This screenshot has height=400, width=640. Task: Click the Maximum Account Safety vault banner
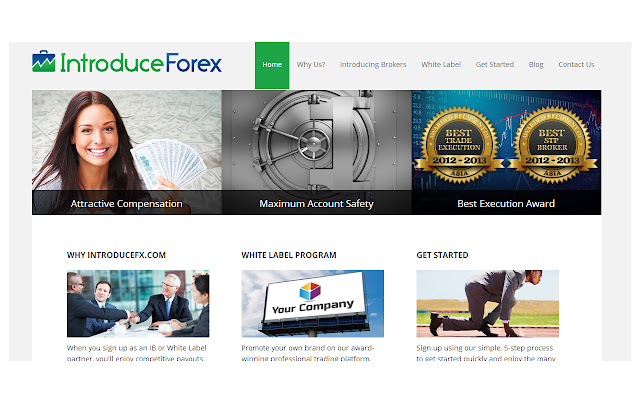[317, 152]
